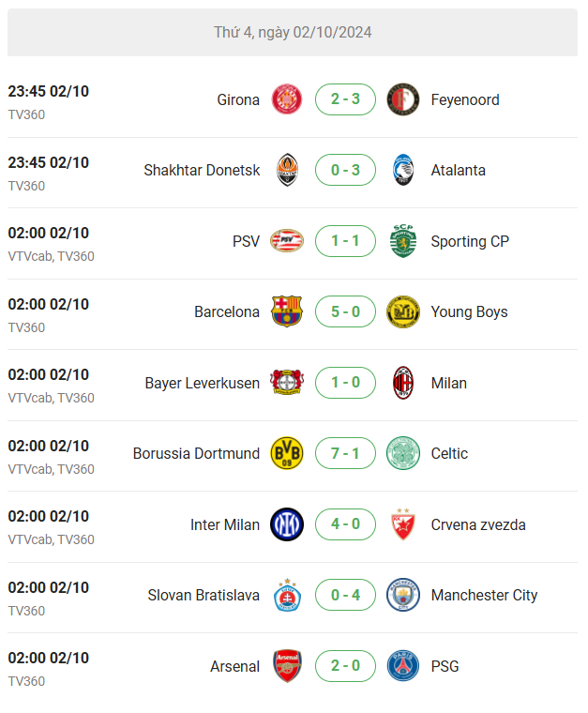Select the Inter Milan crest
This screenshot has width=588, height=713.
(287, 523)
